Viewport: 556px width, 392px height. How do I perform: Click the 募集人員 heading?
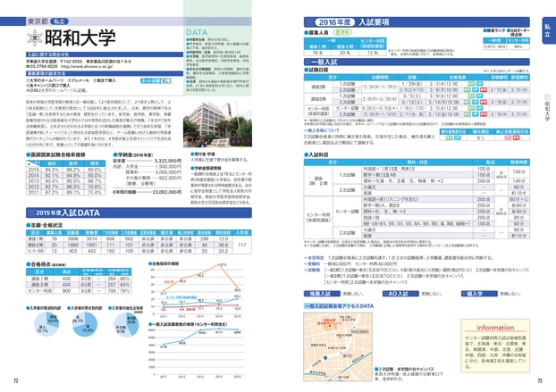click(x=316, y=32)
